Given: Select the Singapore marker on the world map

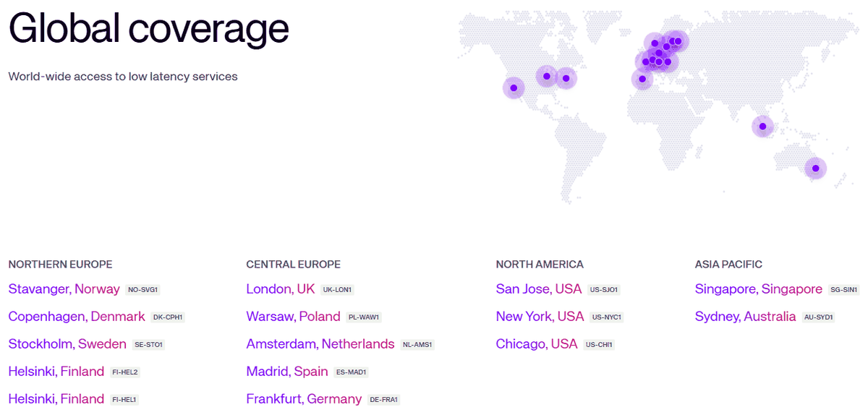Looking at the screenshot, I should [x=762, y=127].
